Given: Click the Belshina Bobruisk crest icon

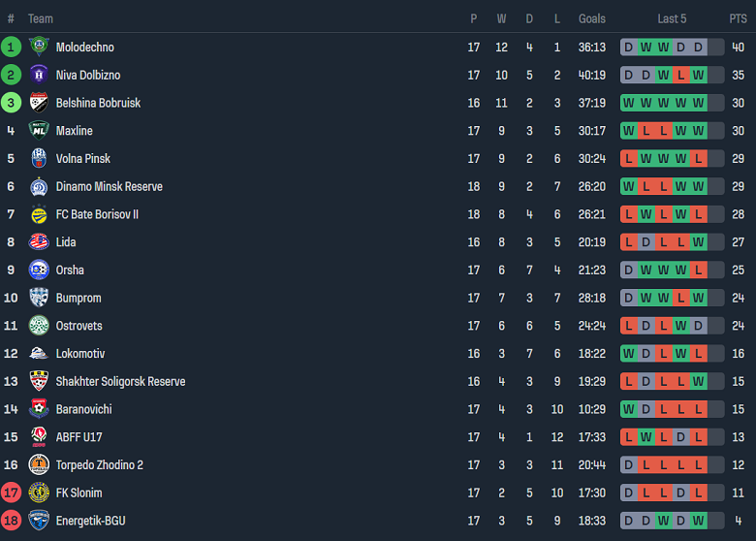Looking at the screenshot, I should tap(39, 103).
